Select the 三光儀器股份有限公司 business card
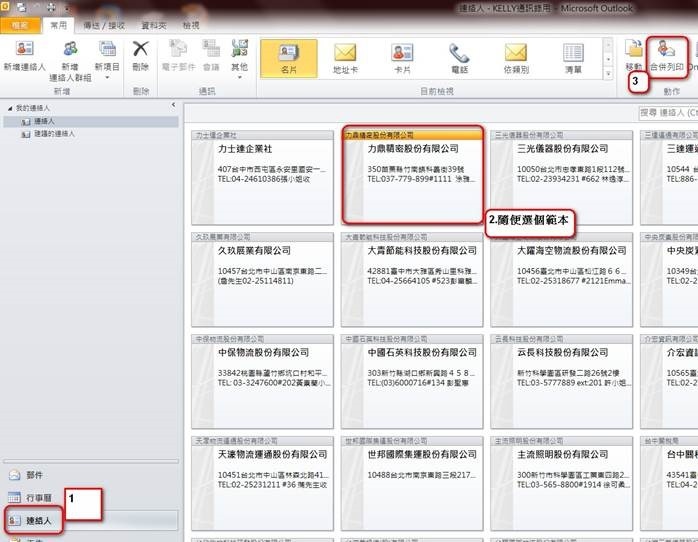Image resolution: width=698 pixels, height=542 pixels. [561, 178]
